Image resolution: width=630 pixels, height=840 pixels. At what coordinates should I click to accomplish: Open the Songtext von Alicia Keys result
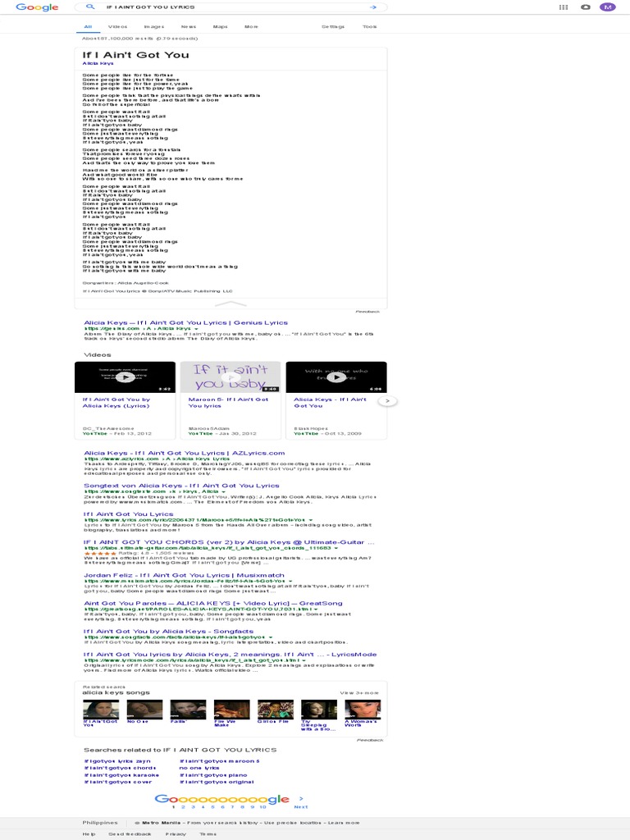tap(181, 486)
